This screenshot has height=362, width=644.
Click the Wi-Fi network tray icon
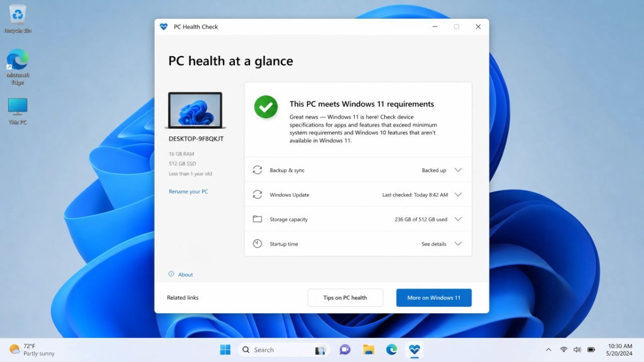click(563, 350)
